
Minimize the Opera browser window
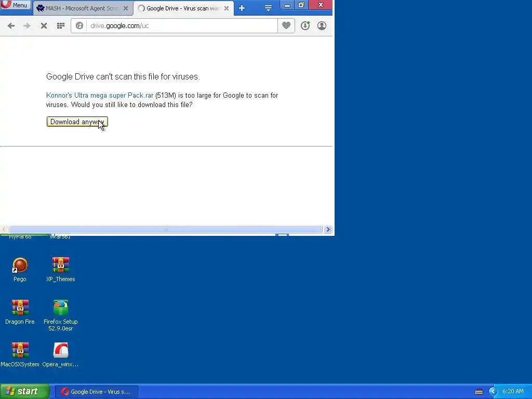tap(287, 5)
